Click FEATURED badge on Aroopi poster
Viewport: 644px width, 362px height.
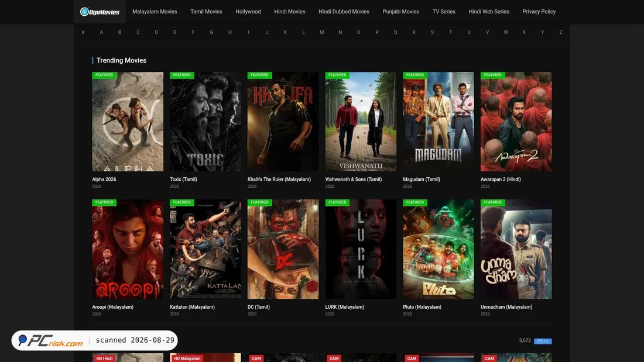pos(104,202)
